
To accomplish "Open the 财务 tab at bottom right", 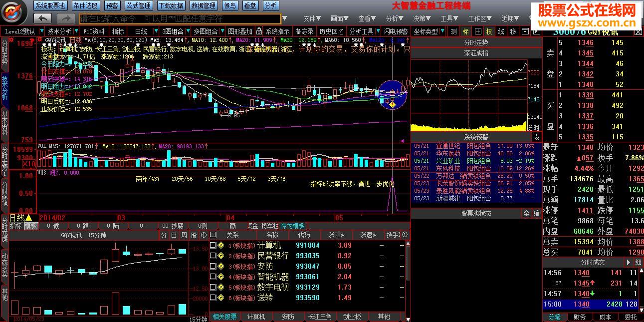I will click(580, 317).
